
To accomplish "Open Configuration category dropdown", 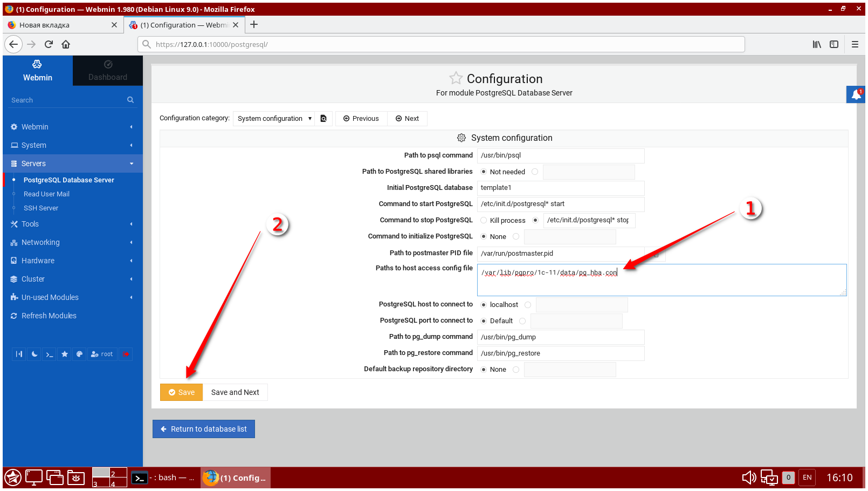I will tap(274, 119).
